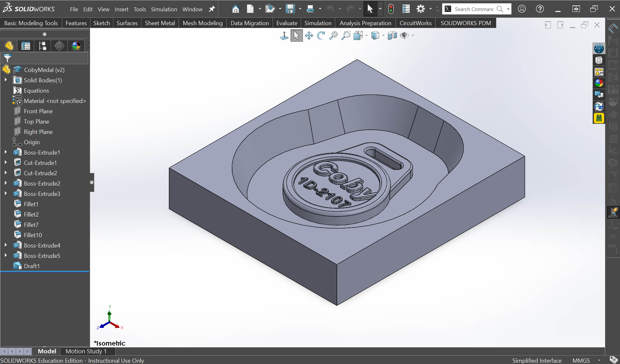This screenshot has width=620, height=364.
Task: Toggle the menu bar pin icon
Action: click(212, 9)
